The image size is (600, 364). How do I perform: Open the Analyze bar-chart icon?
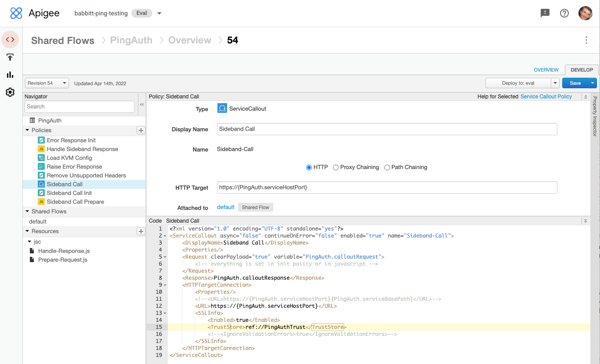coord(10,75)
